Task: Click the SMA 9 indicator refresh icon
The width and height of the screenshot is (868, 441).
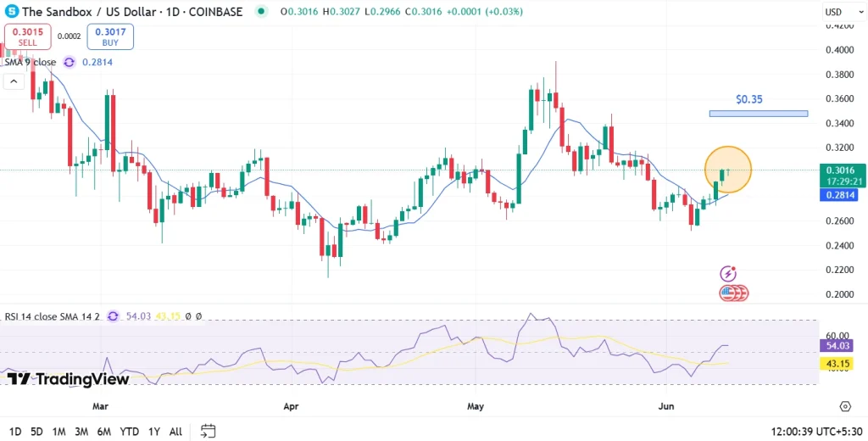Action: (x=70, y=62)
